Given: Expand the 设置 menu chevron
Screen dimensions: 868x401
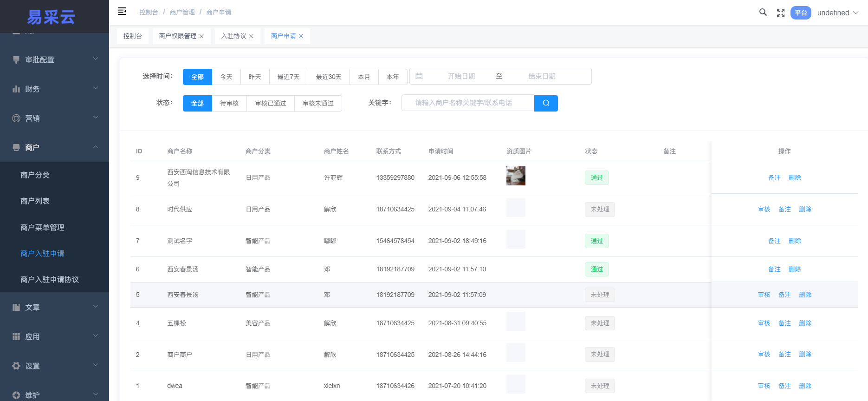Looking at the screenshot, I should pyautogui.click(x=96, y=365).
